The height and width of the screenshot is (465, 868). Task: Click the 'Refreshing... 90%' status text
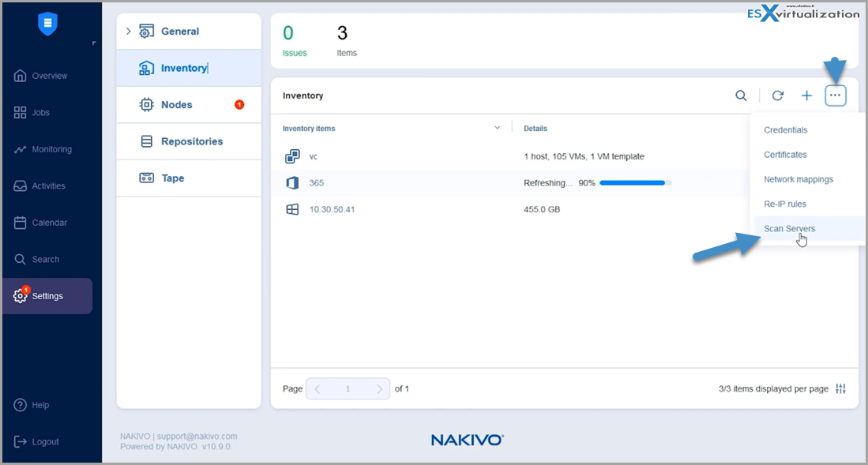[559, 182]
